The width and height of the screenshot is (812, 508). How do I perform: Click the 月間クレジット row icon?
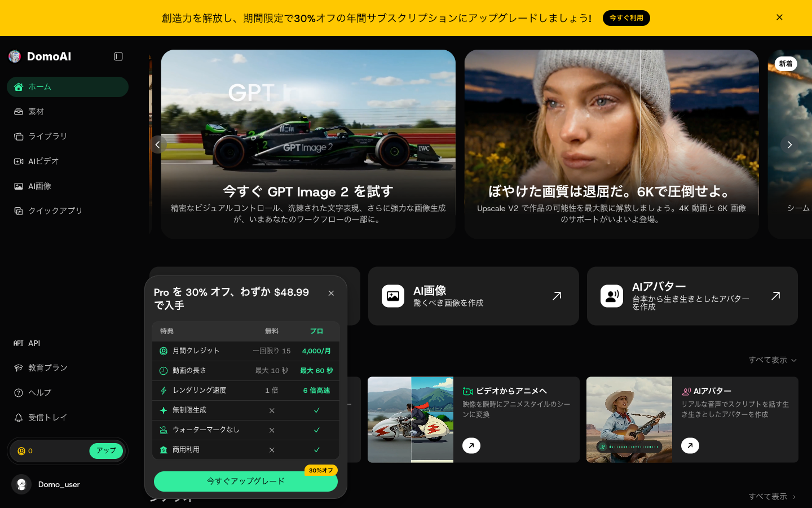click(x=164, y=351)
